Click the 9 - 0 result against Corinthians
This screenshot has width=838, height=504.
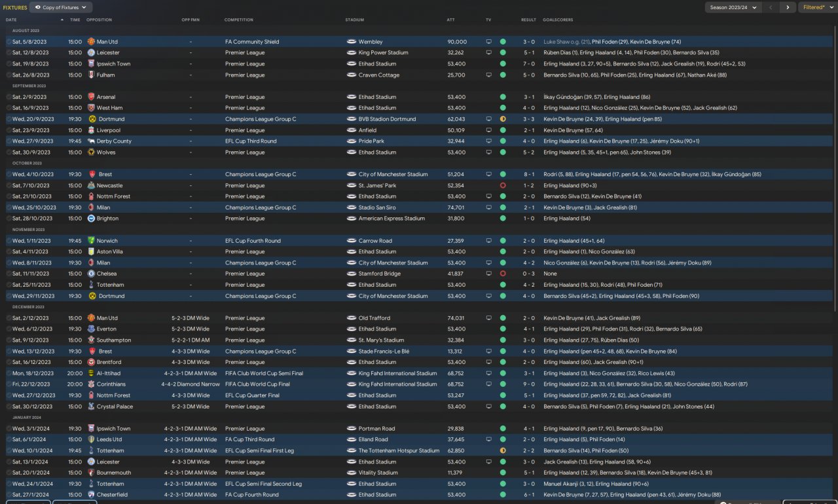pyautogui.click(x=528, y=385)
